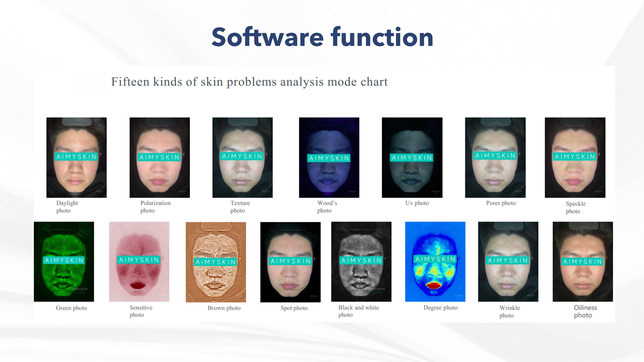Click the 'Fifteen kinds of skin problems' heading
644x362 pixels.
tap(249, 82)
